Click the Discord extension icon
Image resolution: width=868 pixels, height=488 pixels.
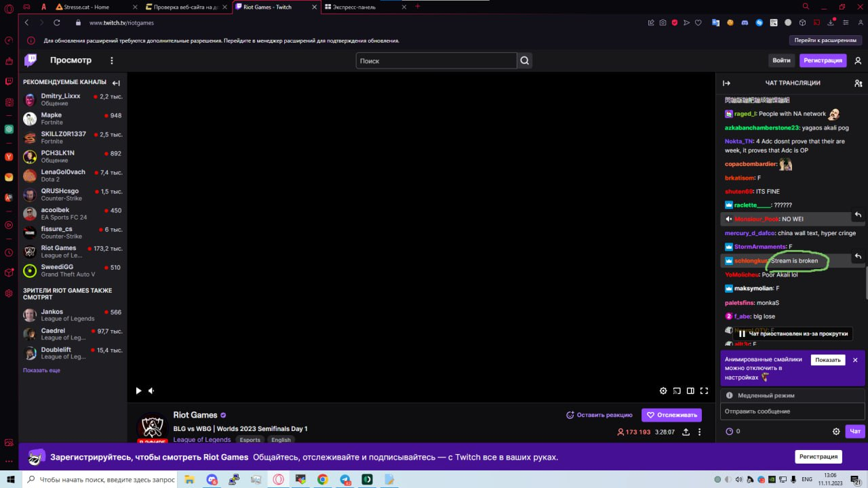(745, 22)
